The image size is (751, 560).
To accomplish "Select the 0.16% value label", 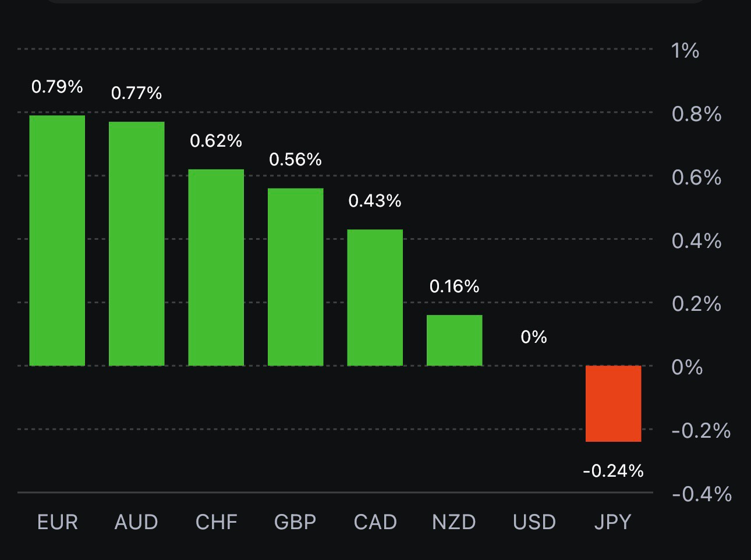I will click(454, 286).
